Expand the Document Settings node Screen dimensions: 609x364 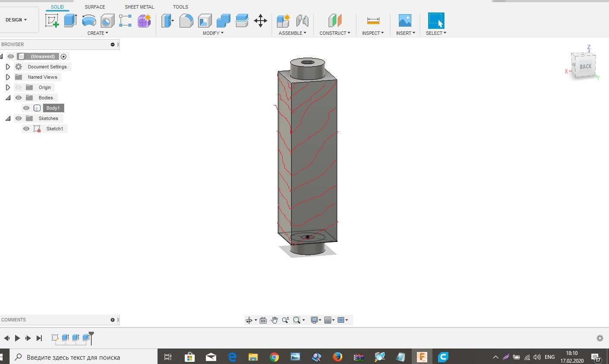[8, 67]
